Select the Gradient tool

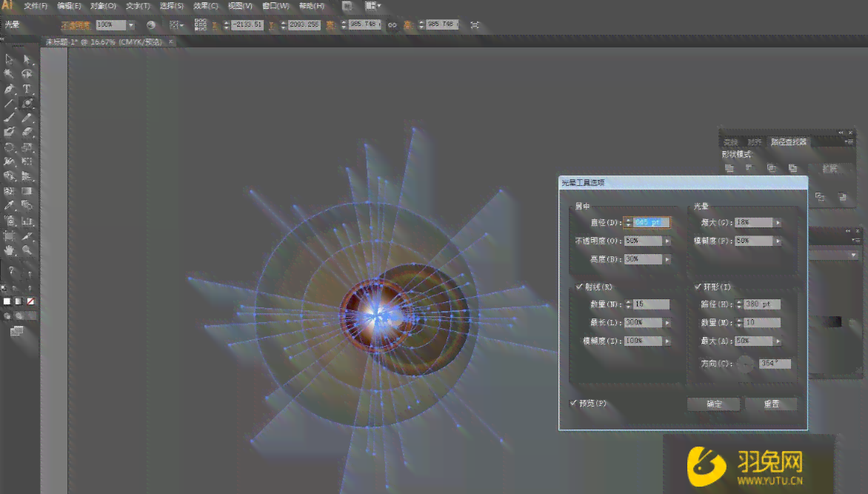click(x=27, y=191)
